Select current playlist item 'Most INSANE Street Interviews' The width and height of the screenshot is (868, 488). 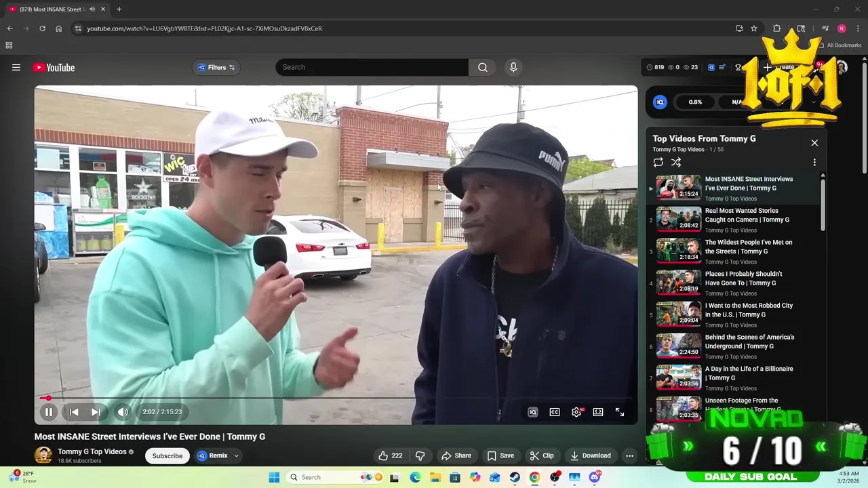[x=736, y=188]
